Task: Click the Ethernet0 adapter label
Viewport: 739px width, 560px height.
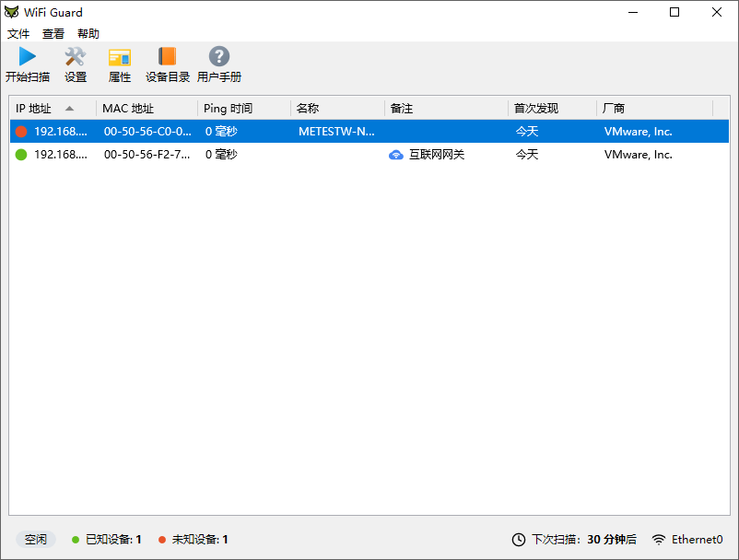Action: 697,540
